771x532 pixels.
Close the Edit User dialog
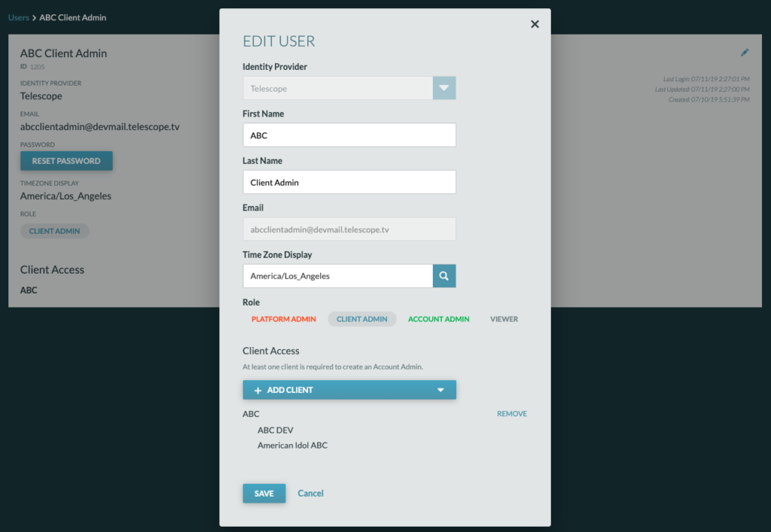(x=535, y=24)
